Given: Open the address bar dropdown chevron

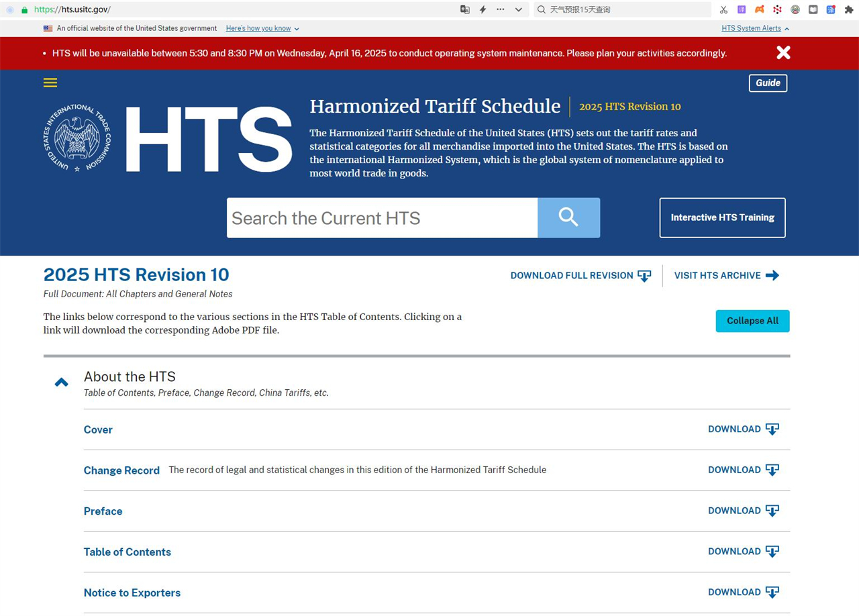Looking at the screenshot, I should click(518, 9).
